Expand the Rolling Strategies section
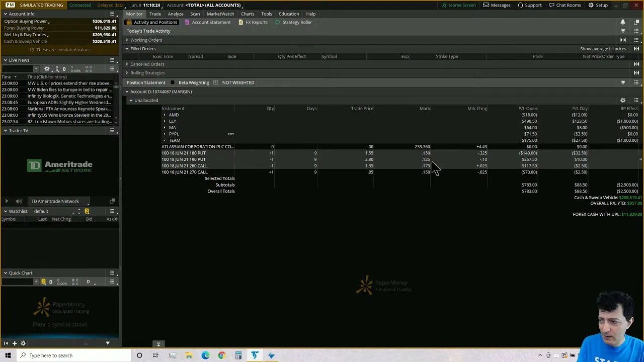 coord(127,73)
